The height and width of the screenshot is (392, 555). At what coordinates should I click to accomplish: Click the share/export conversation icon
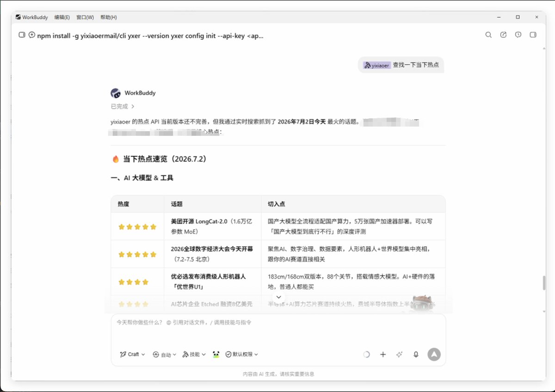click(504, 35)
